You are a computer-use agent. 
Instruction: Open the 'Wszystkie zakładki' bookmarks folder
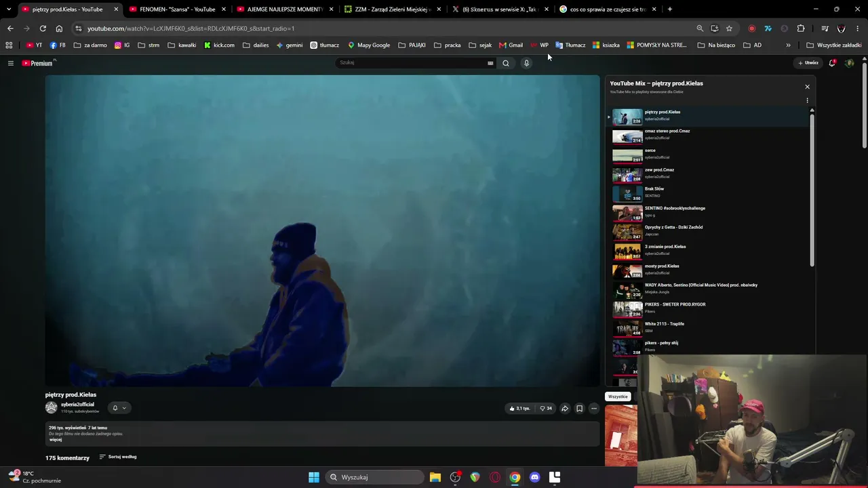[x=834, y=45]
